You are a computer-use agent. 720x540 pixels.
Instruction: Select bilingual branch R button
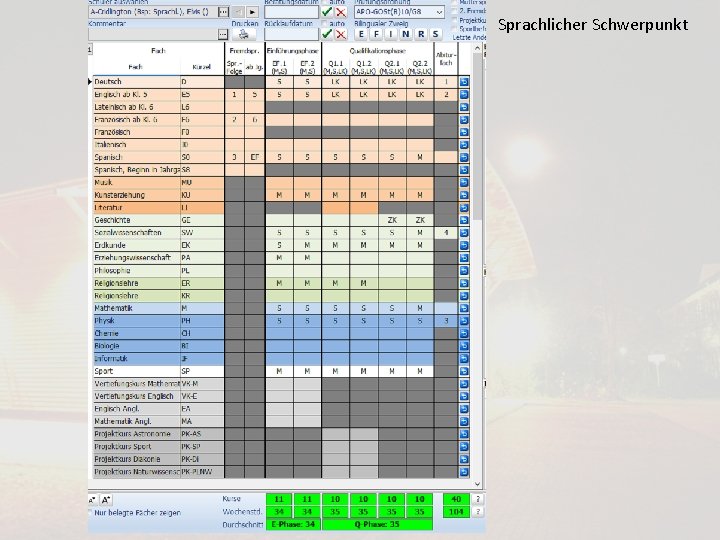click(x=421, y=34)
